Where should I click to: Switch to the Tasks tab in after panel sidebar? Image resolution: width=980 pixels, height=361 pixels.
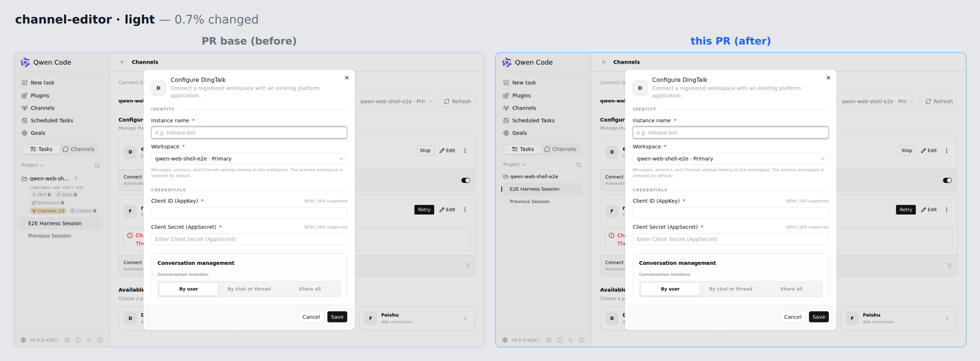point(523,149)
